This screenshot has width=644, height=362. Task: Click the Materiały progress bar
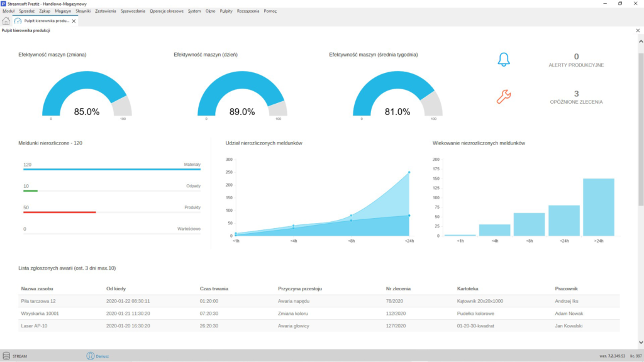pos(112,169)
